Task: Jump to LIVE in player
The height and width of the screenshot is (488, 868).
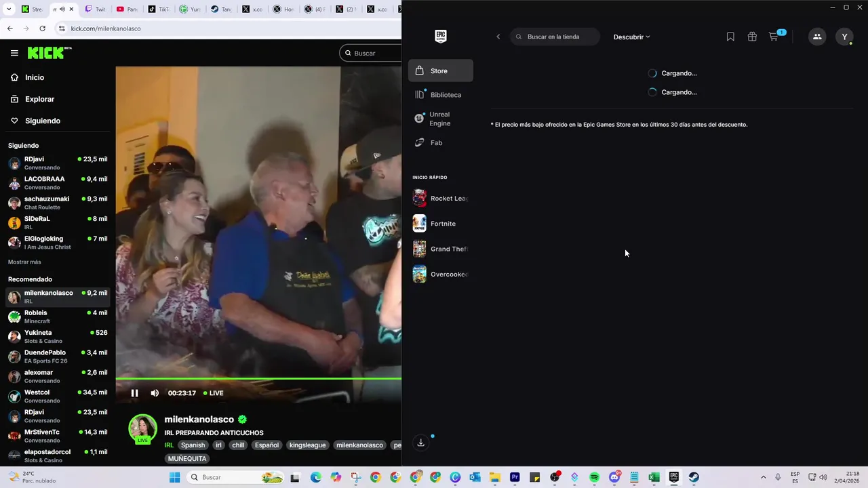Action: (x=214, y=393)
